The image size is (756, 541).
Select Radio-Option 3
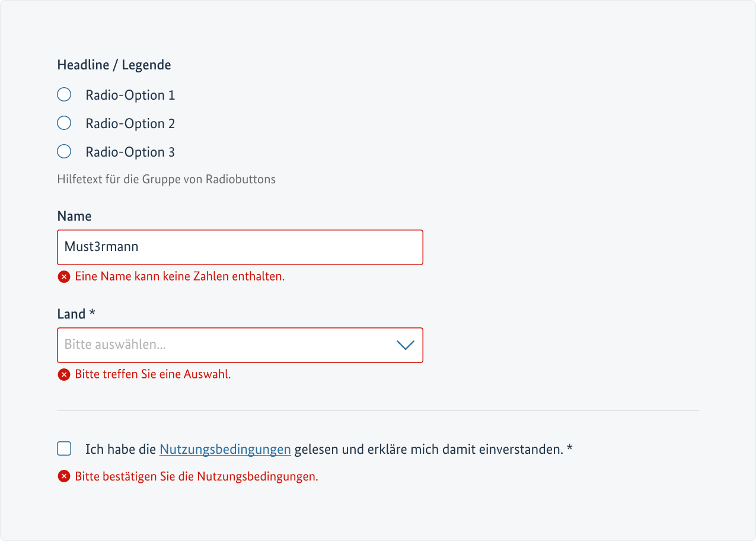[63, 151]
